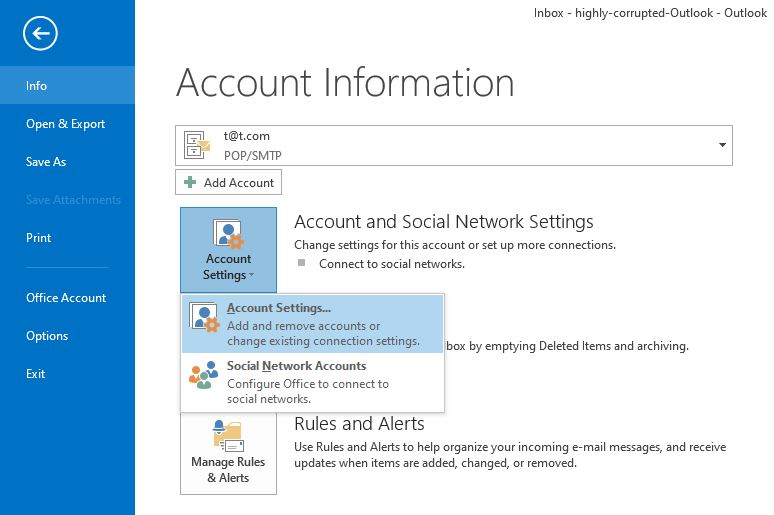Select Print in the sidebar

[x=67, y=238]
